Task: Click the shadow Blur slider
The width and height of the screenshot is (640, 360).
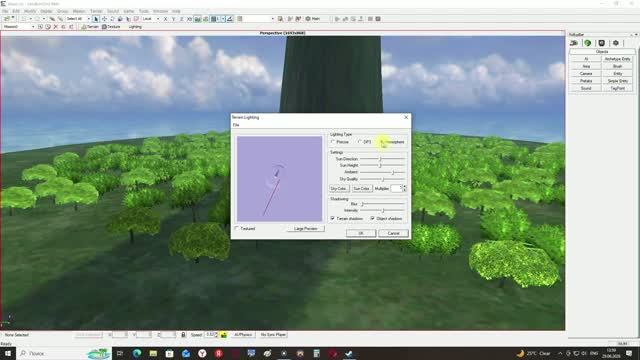Action: pyautogui.click(x=382, y=204)
